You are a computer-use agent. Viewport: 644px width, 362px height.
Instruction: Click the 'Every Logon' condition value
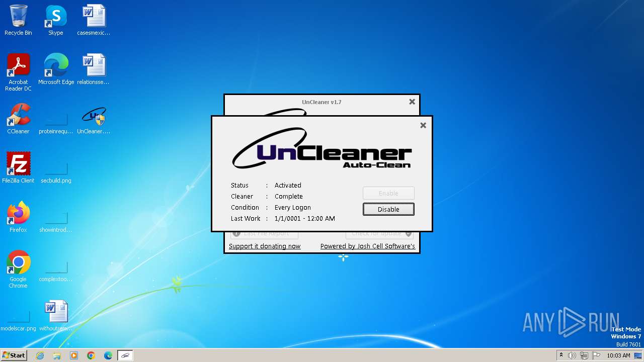click(293, 207)
